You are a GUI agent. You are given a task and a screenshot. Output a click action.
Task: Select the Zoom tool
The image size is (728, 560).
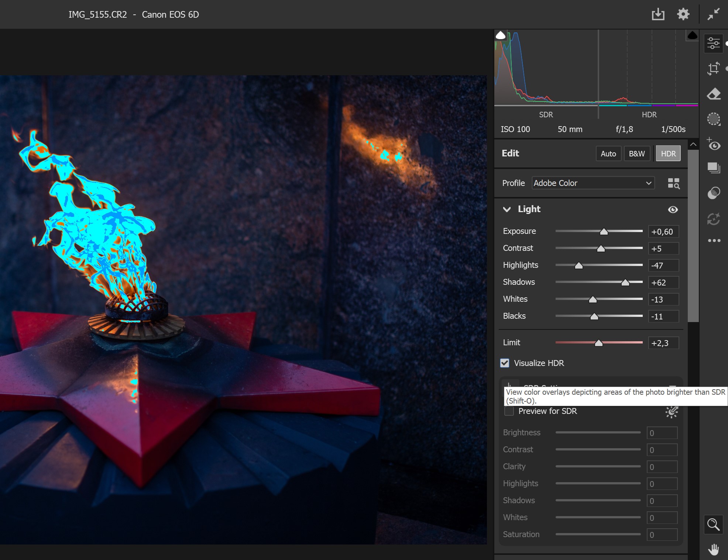(713, 524)
